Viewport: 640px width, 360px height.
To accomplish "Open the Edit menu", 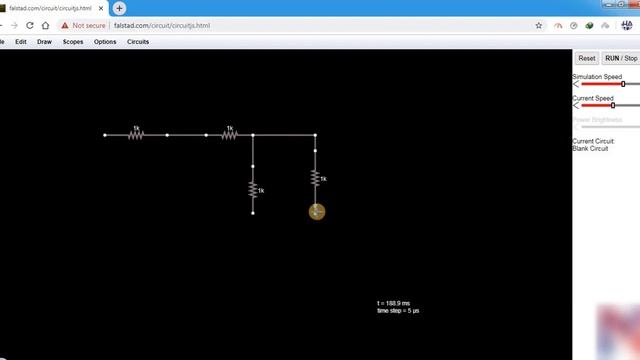I will point(21,42).
